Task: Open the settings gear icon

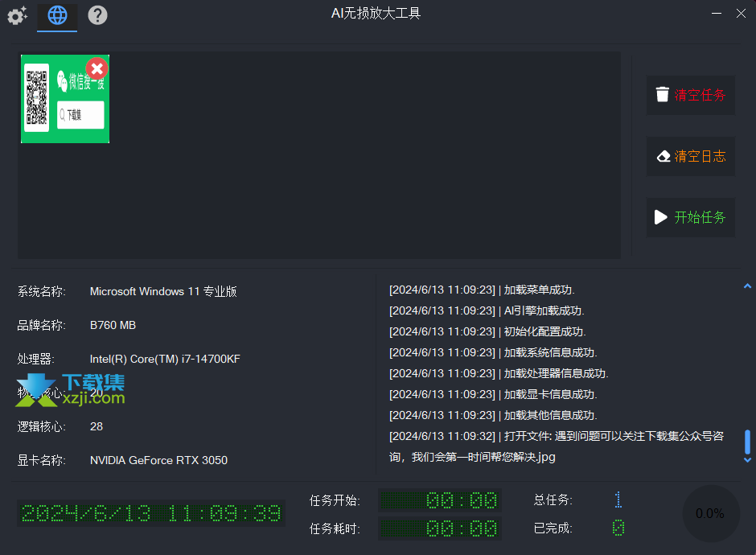Action: [18, 15]
